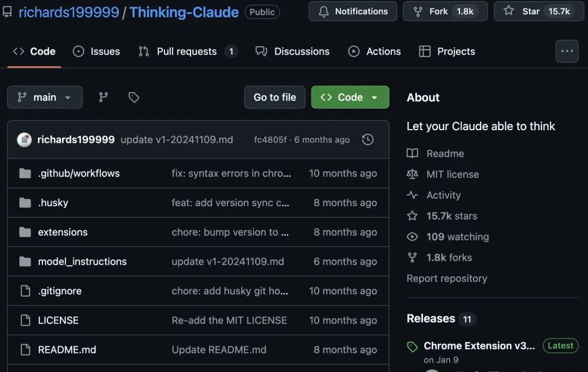
Task: Click richards199999 avatar in commit row
Action: pyautogui.click(x=24, y=139)
